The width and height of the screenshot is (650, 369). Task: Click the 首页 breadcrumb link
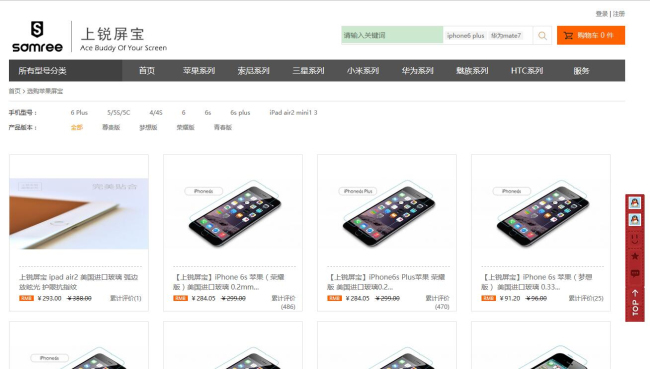click(15, 91)
